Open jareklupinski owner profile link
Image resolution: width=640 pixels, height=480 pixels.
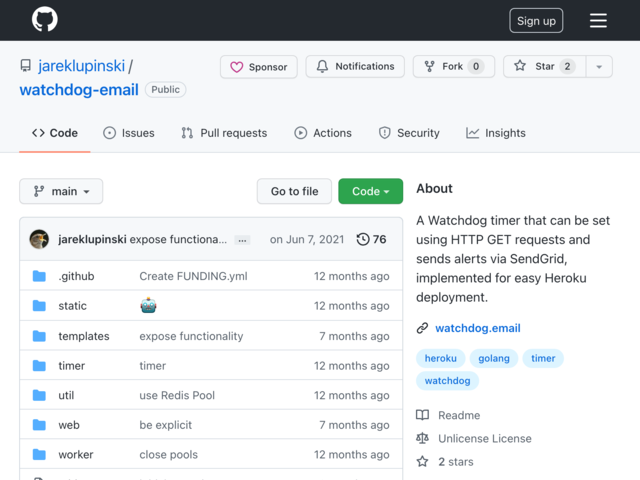[81, 66]
